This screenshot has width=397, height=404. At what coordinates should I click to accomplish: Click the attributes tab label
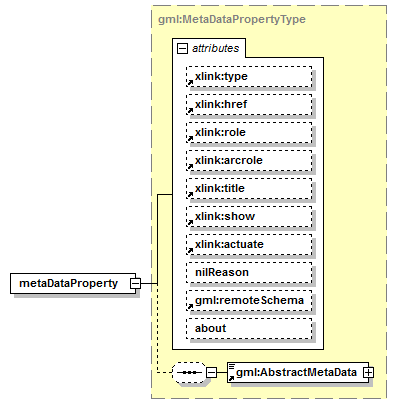coord(215,49)
